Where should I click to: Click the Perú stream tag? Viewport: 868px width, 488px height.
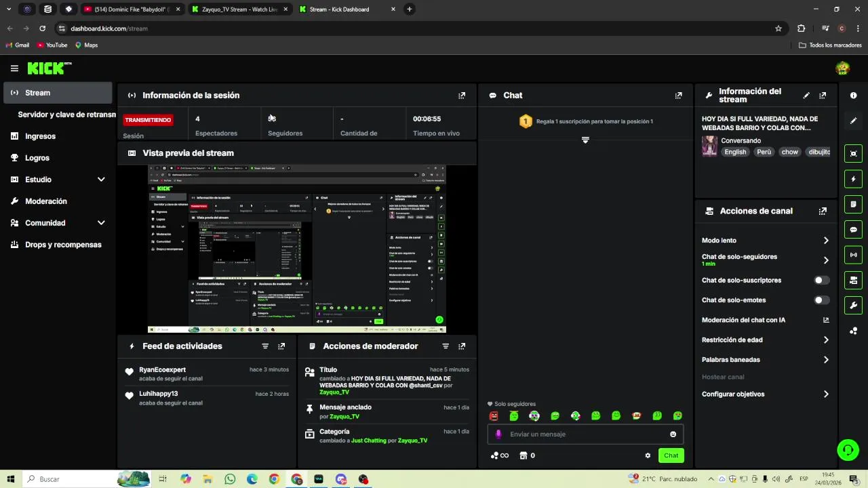[764, 152]
